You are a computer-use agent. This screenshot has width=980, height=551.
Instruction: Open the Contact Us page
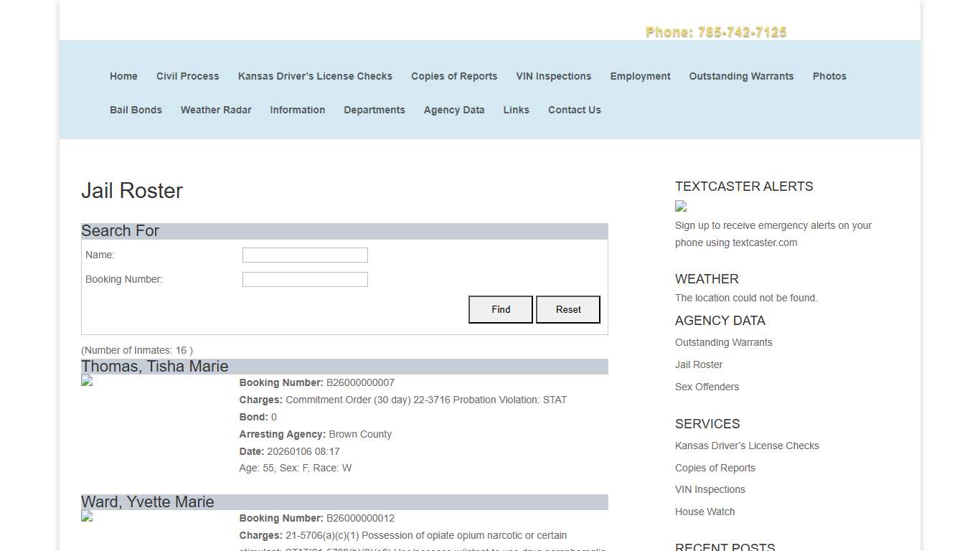click(x=574, y=110)
